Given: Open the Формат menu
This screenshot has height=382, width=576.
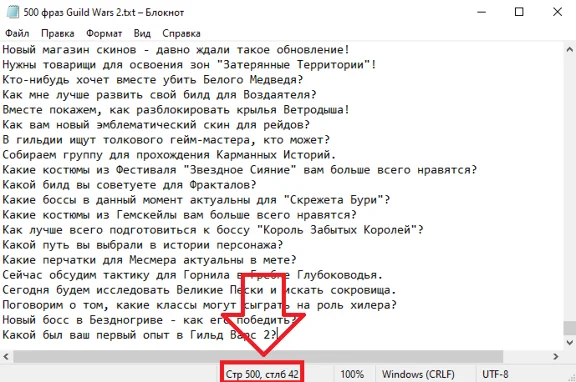Looking at the screenshot, I should point(104,33).
